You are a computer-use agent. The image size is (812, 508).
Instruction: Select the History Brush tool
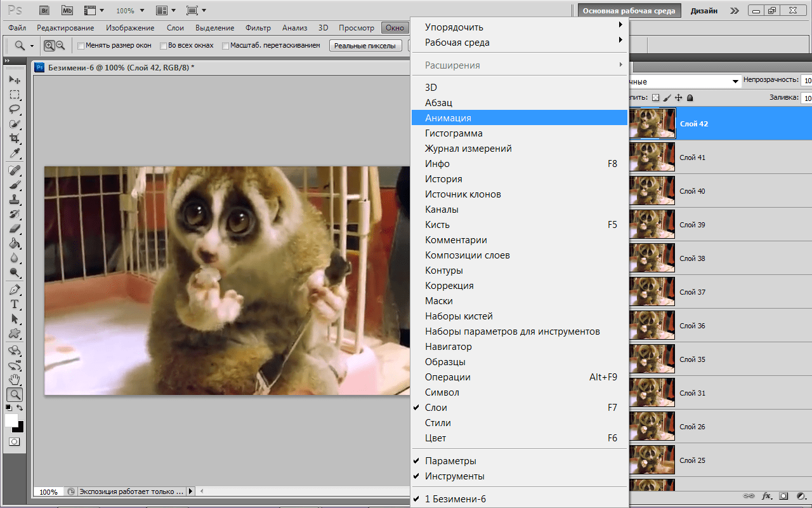click(14, 214)
